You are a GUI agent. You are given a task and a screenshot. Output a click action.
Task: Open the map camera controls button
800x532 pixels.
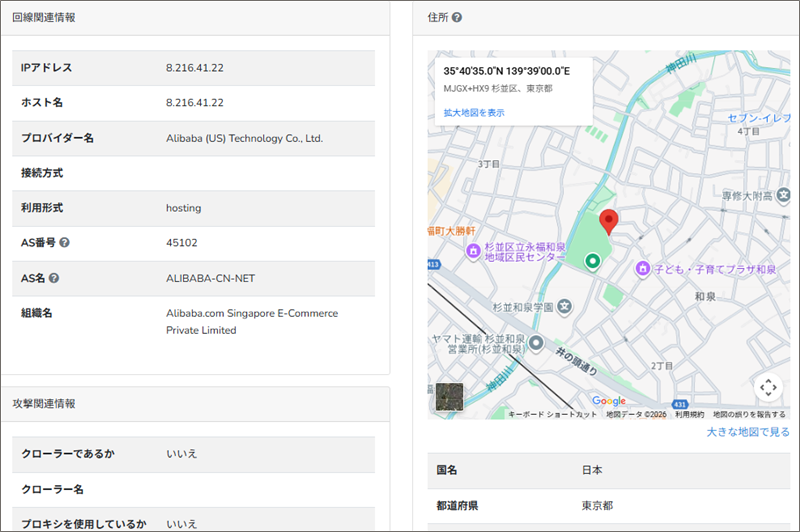[767, 387]
